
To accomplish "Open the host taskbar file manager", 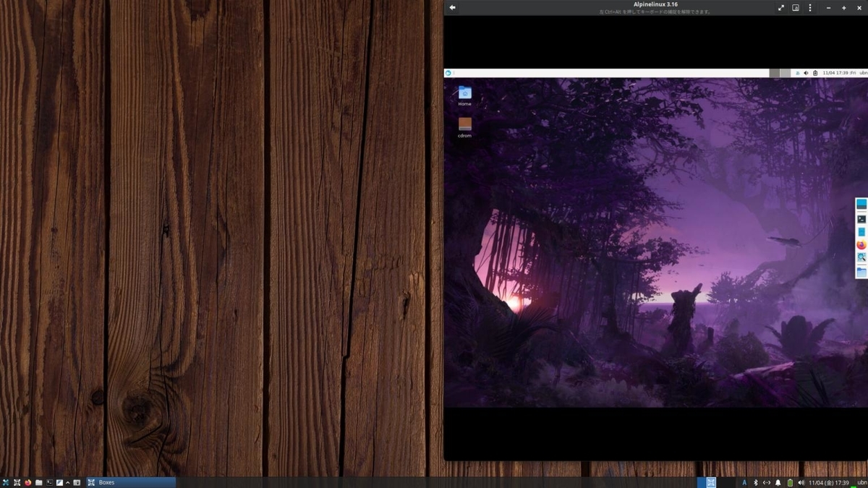I will 39,482.
